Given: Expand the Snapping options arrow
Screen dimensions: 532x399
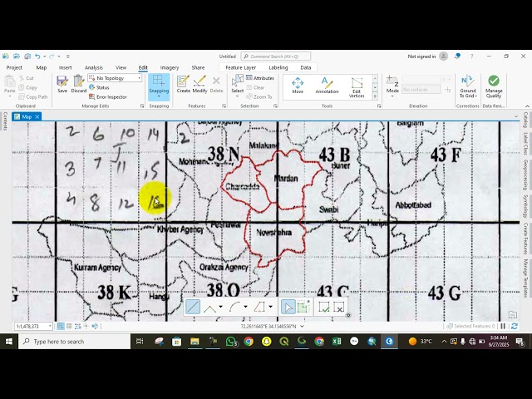Looking at the screenshot, I should pyautogui.click(x=159, y=97).
